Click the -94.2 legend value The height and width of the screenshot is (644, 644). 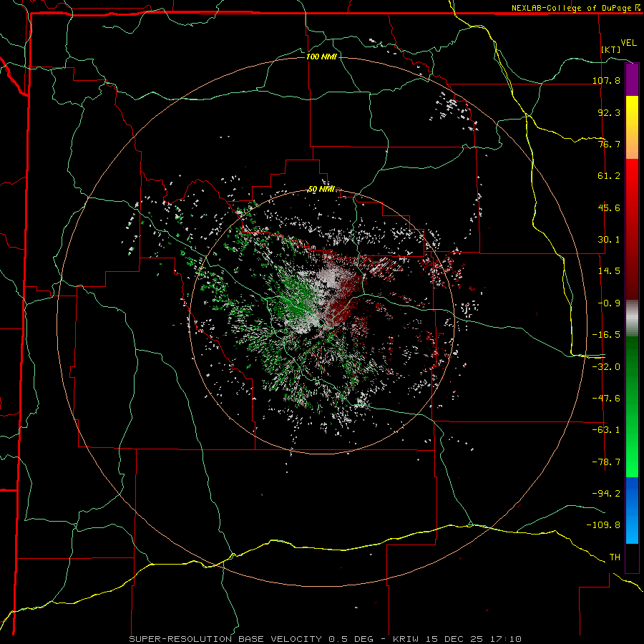pyautogui.click(x=606, y=494)
